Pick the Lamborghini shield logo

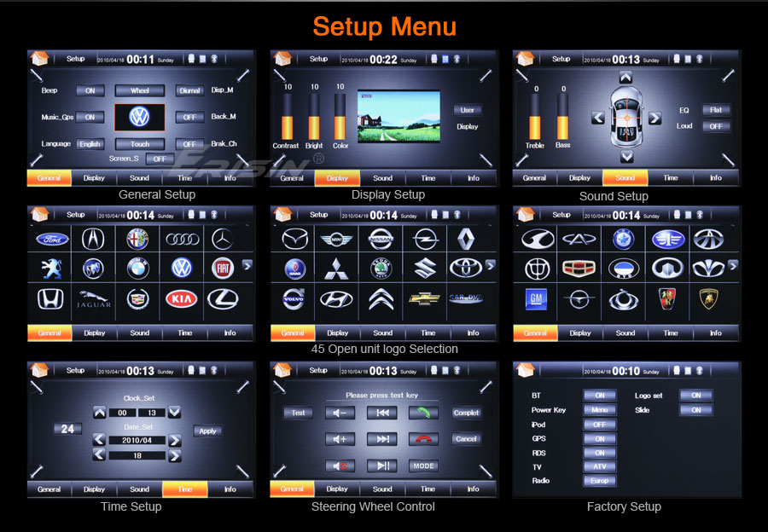[708, 298]
